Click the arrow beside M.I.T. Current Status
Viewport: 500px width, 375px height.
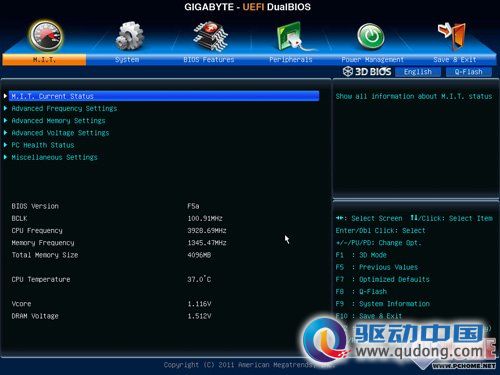tap(5, 96)
